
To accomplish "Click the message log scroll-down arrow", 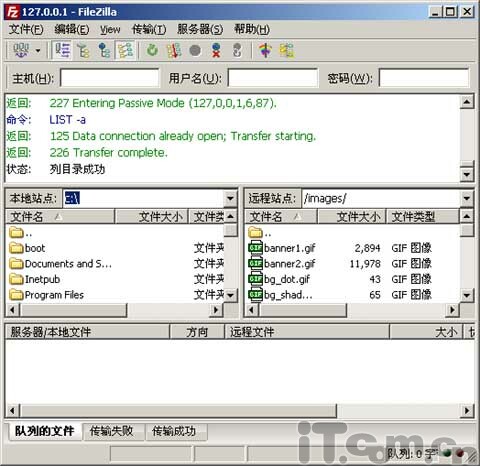I will (x=467, y=174).
